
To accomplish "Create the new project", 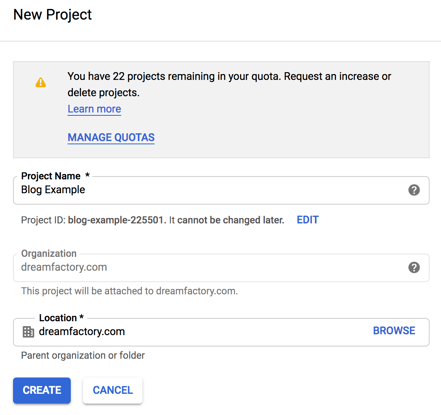I will pyautogui.click(x=42, y=390).
